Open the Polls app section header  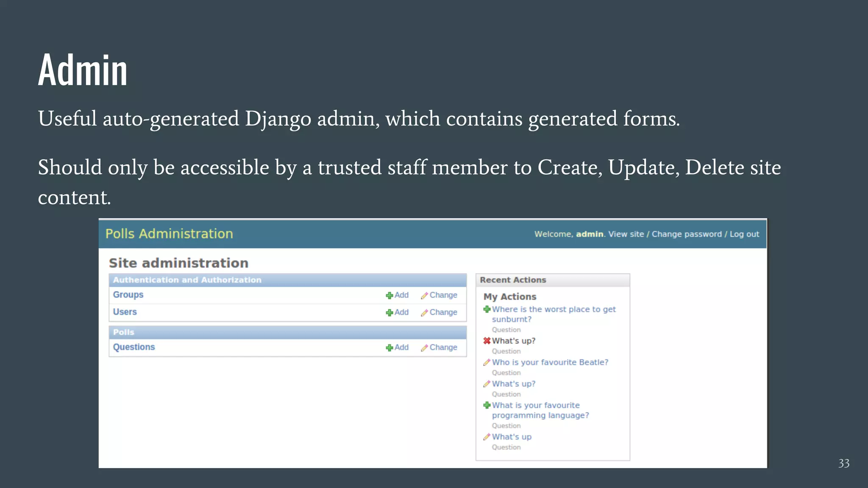123,333
